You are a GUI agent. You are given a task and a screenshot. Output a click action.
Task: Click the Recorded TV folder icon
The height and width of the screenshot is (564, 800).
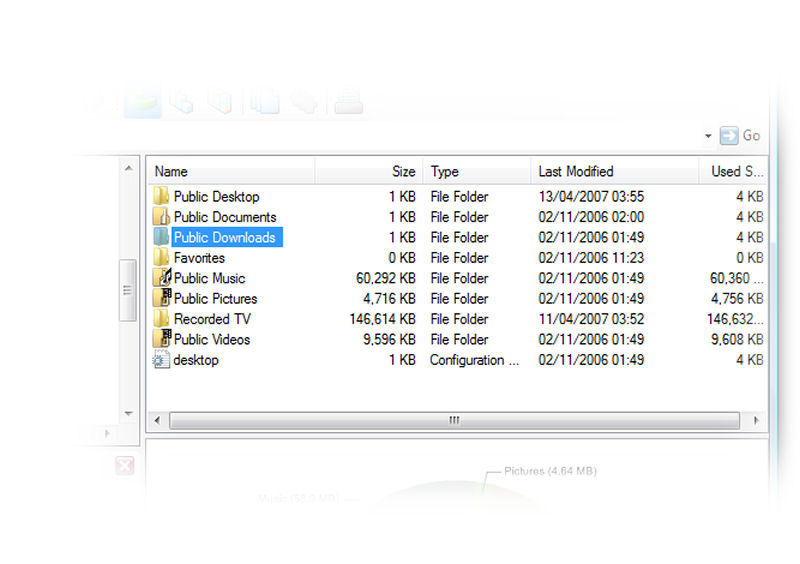[x=161, y=319]
